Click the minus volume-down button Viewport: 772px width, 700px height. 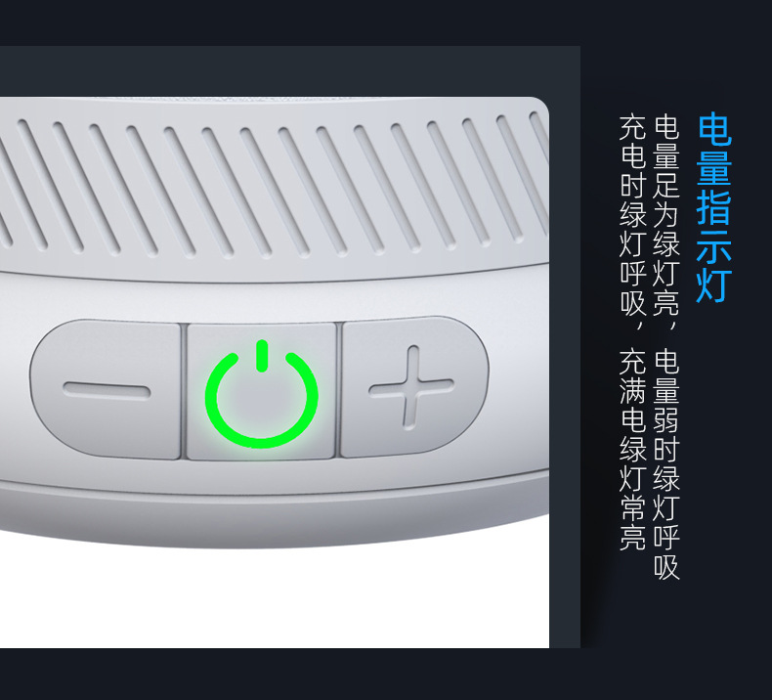[106, 390]
